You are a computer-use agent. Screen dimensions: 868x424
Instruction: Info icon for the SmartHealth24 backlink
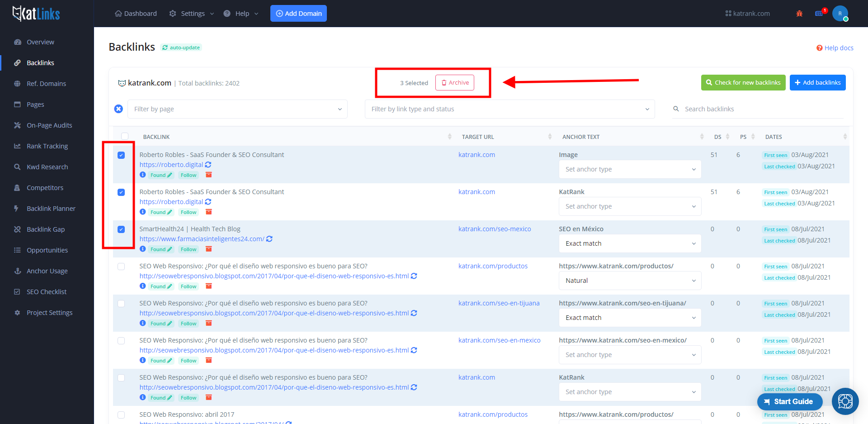click(x=142, y=249)
